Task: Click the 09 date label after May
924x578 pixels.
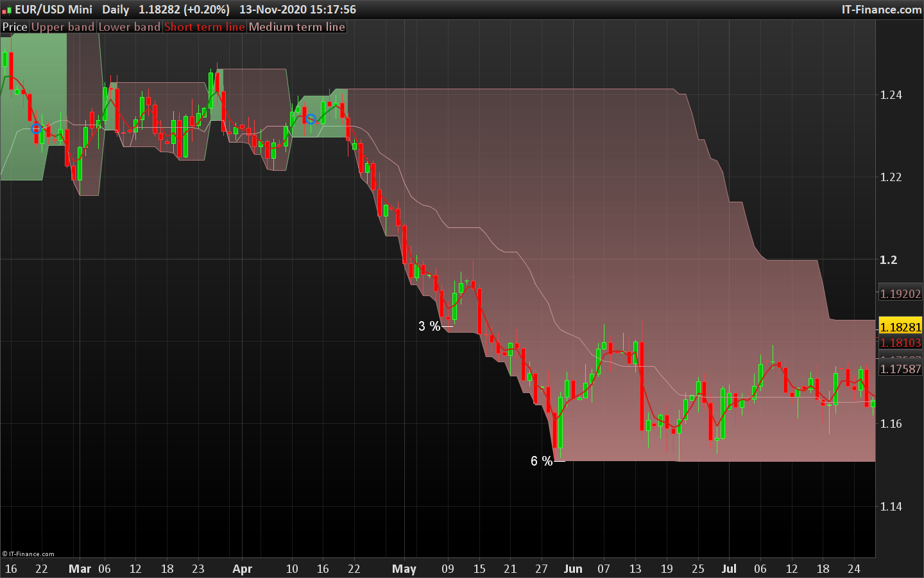Action: [448, 569]
